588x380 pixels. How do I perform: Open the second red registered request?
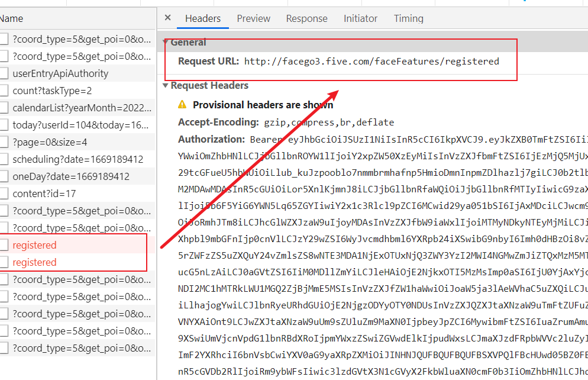pos(34,262)
